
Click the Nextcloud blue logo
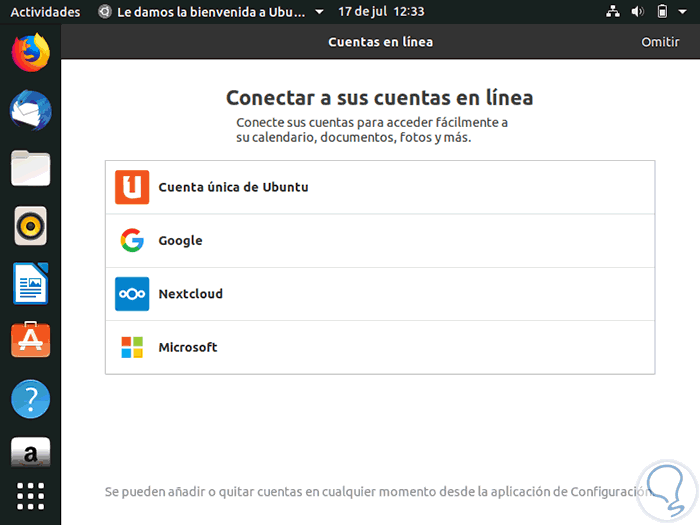132,294
